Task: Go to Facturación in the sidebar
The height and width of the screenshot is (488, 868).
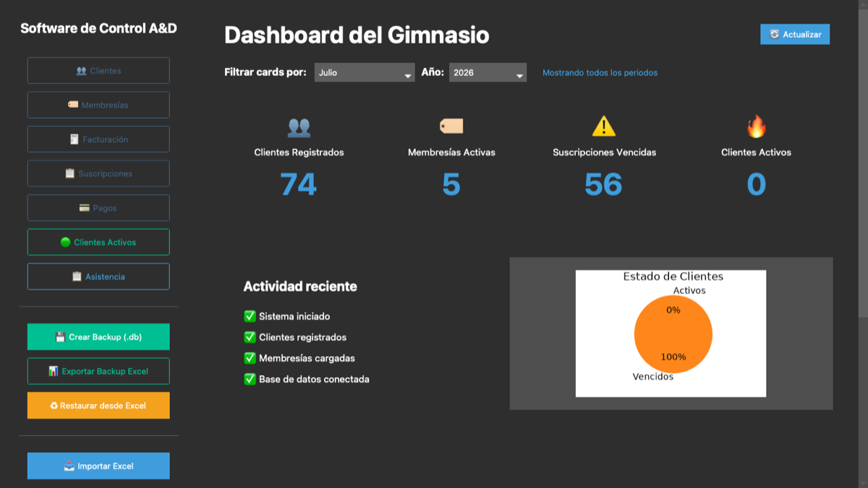Action: (x=98, y=139)
